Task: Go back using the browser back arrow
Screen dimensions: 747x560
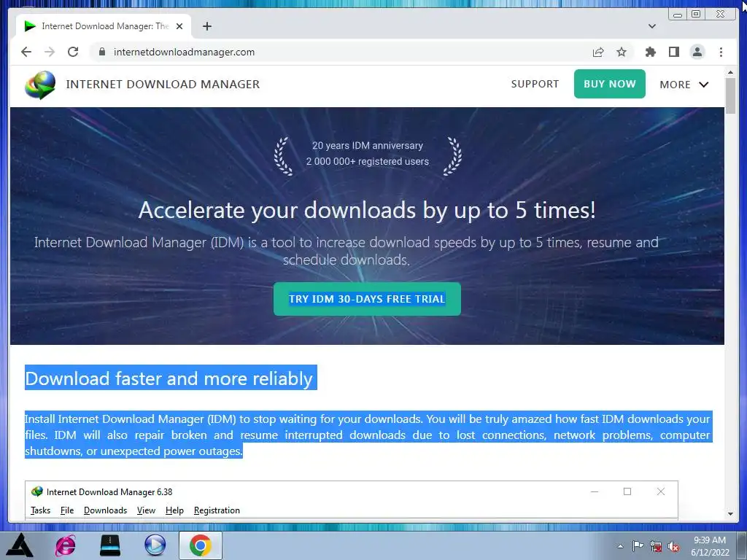Action: click(26, 52)
